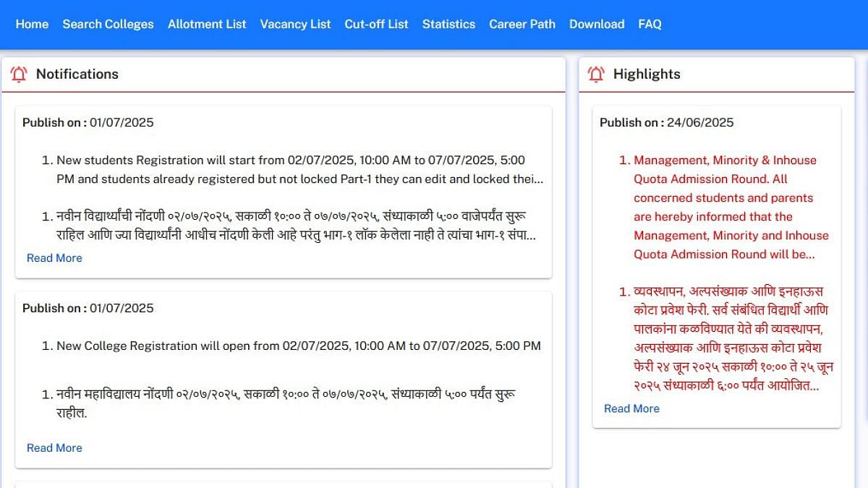Click the Highlights panel heading text
Viewport: 868px width, 488px height.
[x=647, y=74]
